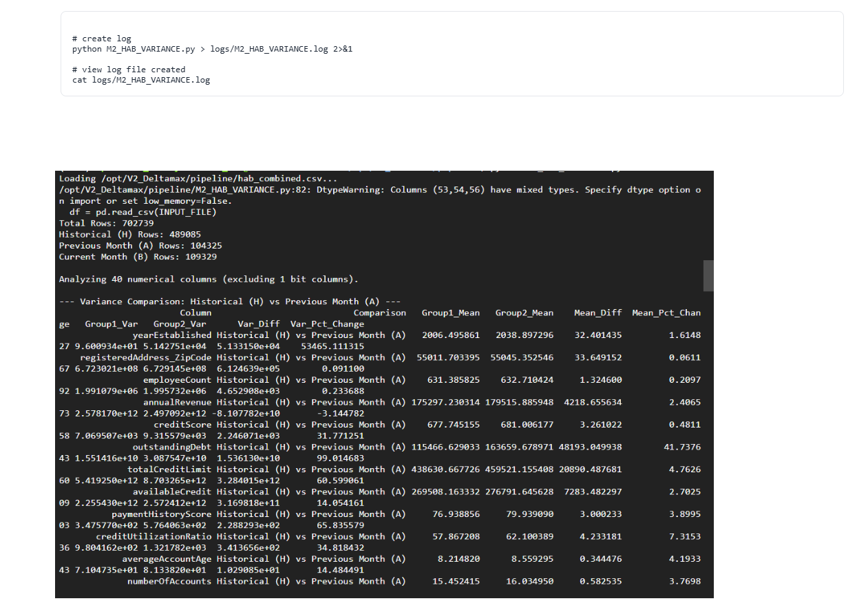Click the '# create log' comment line
This screenshot has height=612, width=868.
(101, 39)
